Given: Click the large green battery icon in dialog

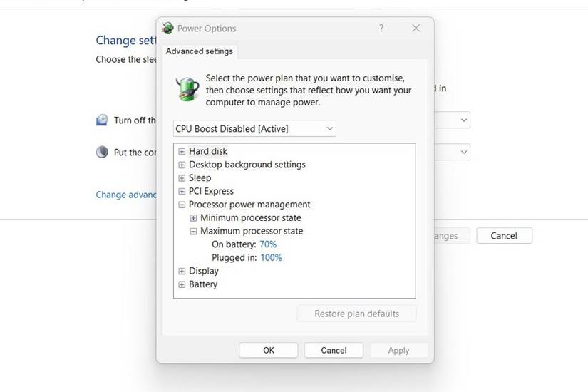Looking at the screenshot, I should pos(187,89).
